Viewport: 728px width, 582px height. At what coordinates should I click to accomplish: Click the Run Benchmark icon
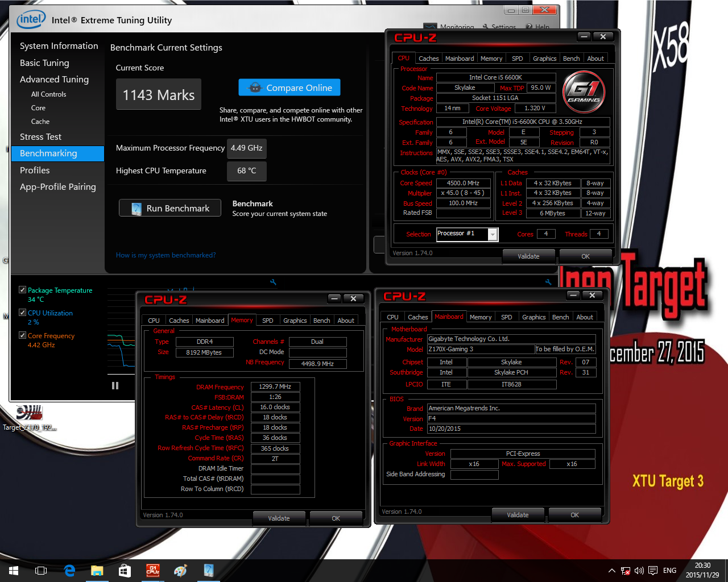click(x=136, y=209)
